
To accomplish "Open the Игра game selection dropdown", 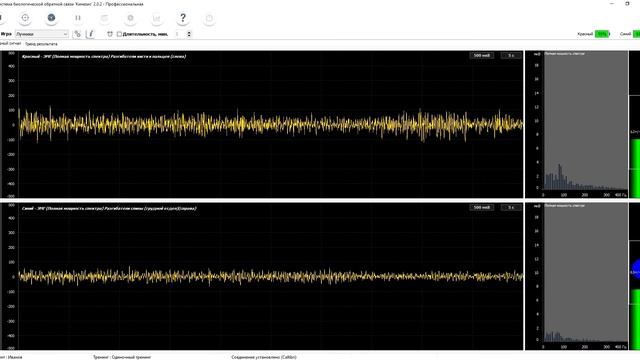I will point(42,34).
